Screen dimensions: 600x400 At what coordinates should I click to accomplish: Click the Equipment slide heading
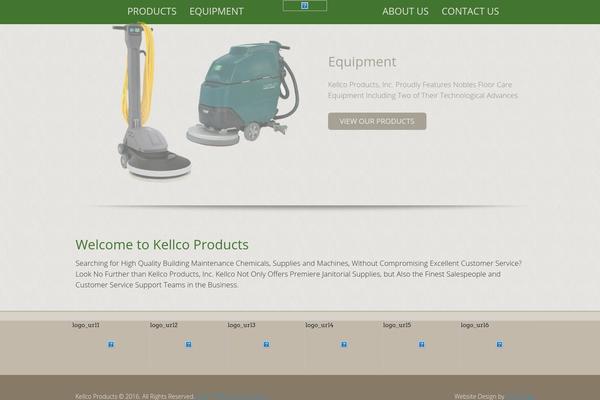362,62
